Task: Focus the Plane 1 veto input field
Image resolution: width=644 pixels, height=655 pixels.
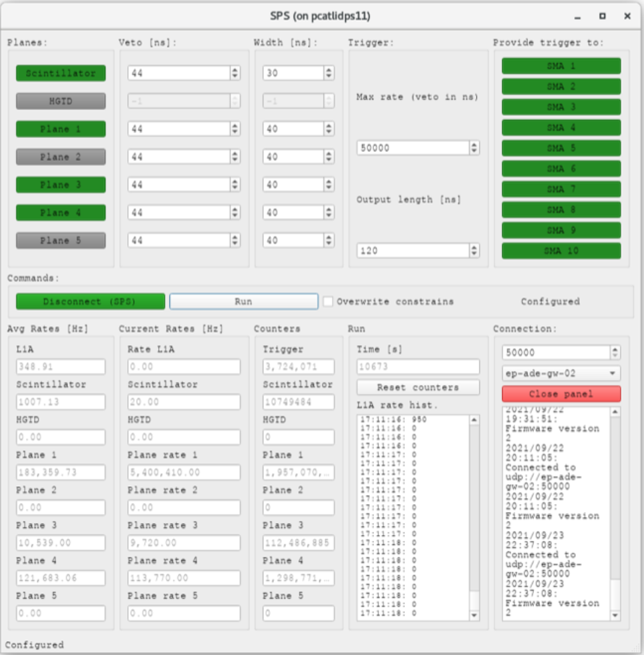Action: coord(179,129)
